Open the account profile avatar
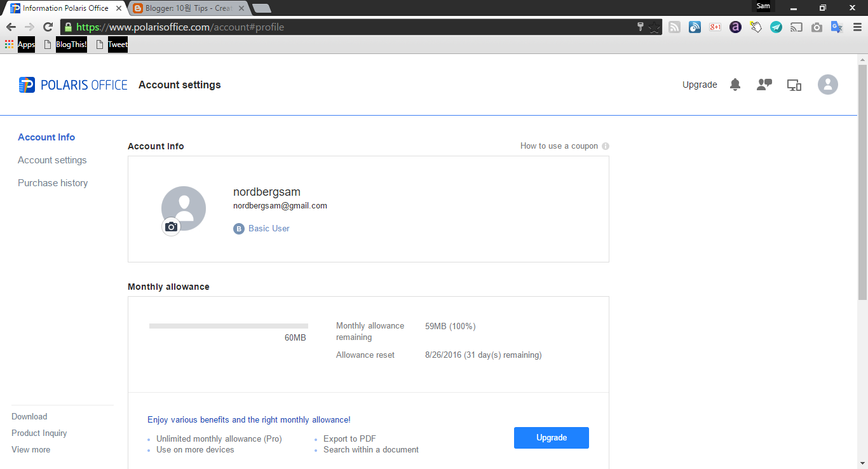Image resolution: width=868 pixels, height=469 pixels. pyautogui.click(x=827, y=85)
